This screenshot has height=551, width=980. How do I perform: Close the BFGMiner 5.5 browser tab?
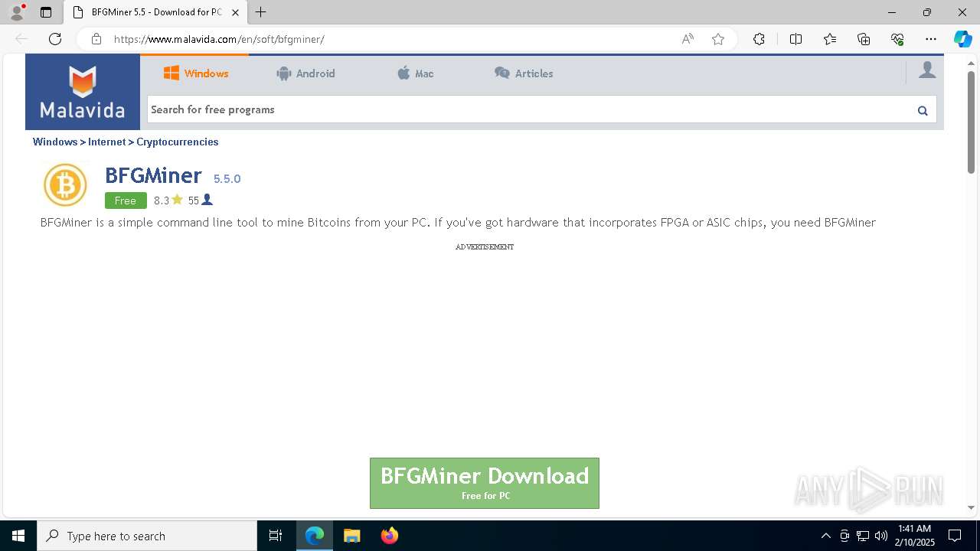[x=235, y=12]
